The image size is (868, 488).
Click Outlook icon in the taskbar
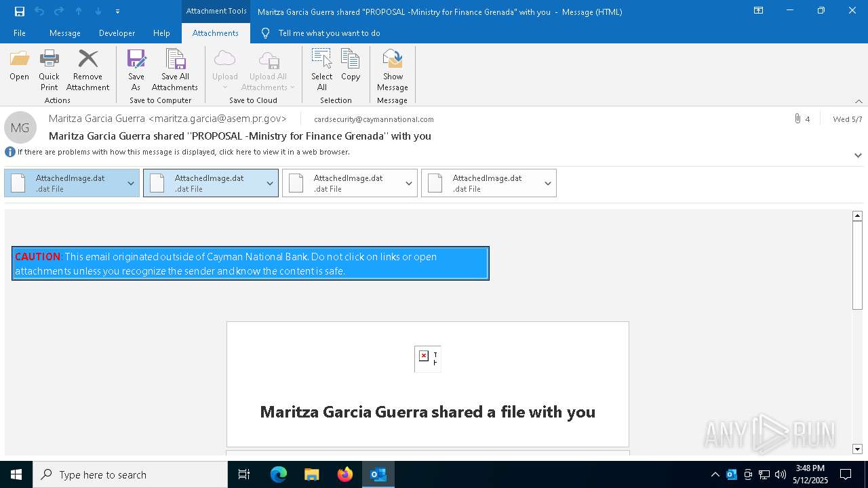pos(378,474)
